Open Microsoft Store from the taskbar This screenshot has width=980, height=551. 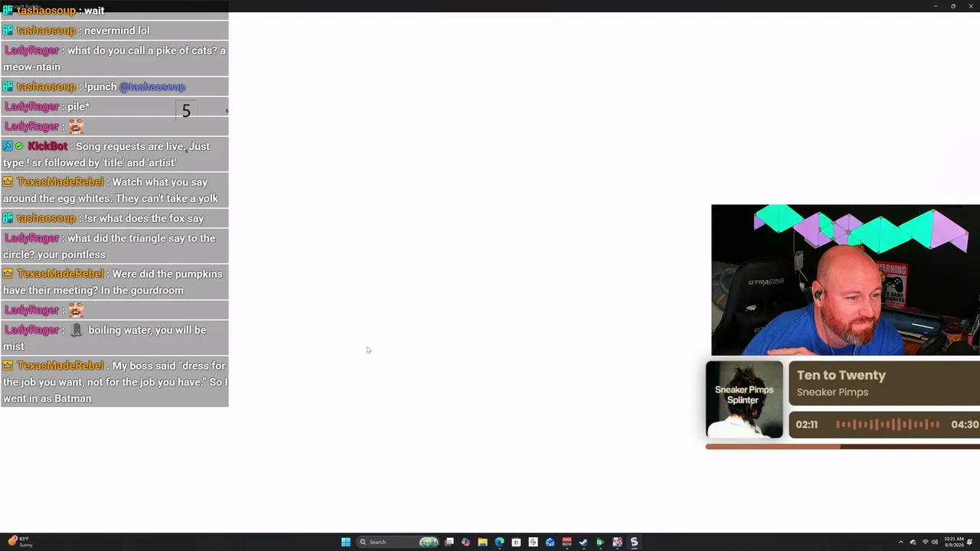point(516,542)
